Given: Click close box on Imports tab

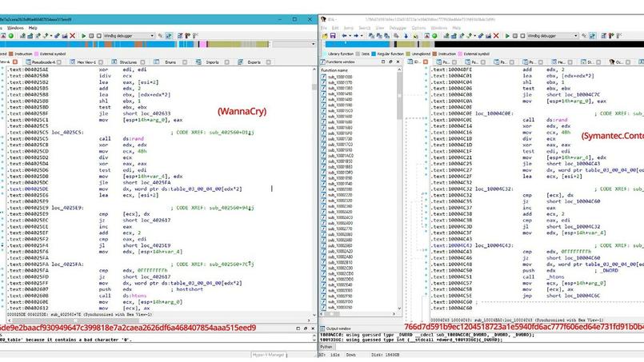Looking at the screenshot, I should 226,62.
